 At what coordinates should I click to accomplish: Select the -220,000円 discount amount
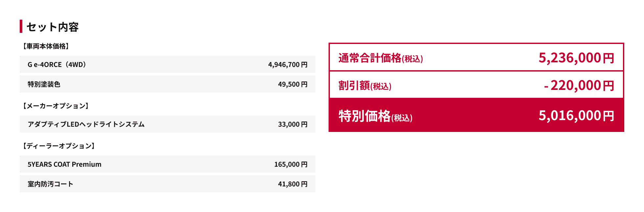point(579,86)
